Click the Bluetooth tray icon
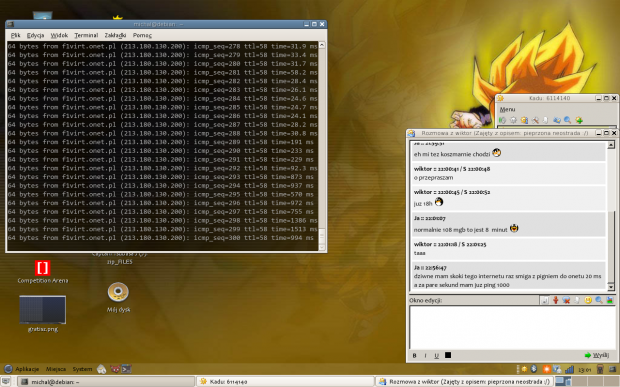 pyautogui.click(x=533, y=369)
